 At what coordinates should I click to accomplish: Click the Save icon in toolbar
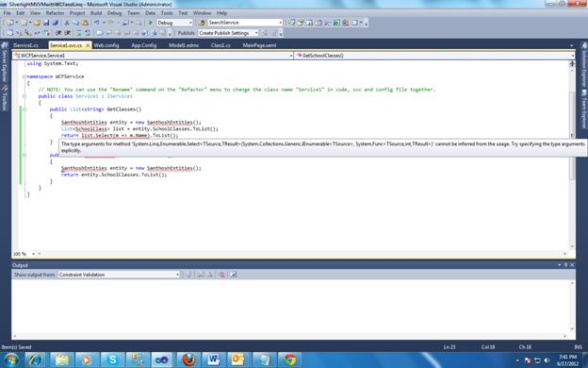[46, 23]
